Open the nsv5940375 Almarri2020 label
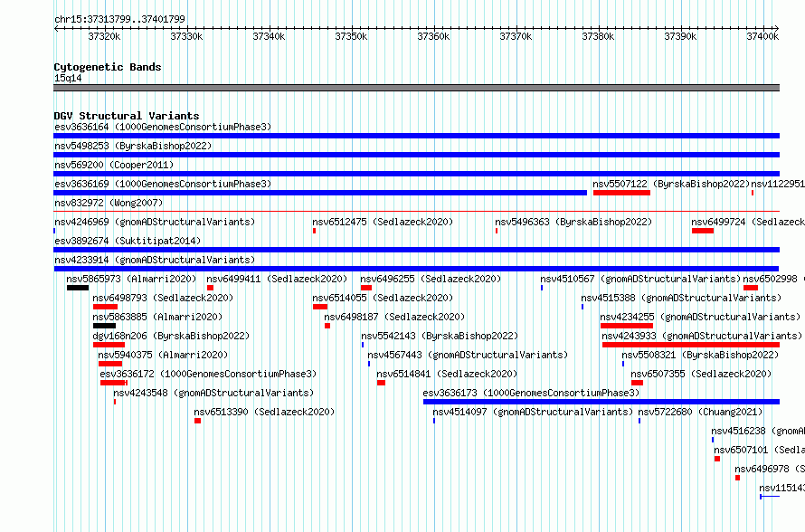This screenshot has width=805, height=532. tap(163, 355)
